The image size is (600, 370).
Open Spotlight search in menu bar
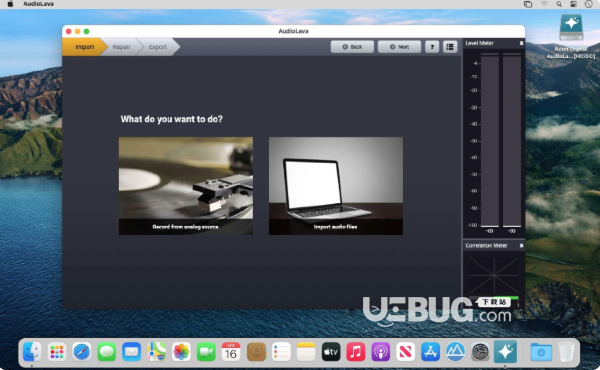(x=559, y=4)
